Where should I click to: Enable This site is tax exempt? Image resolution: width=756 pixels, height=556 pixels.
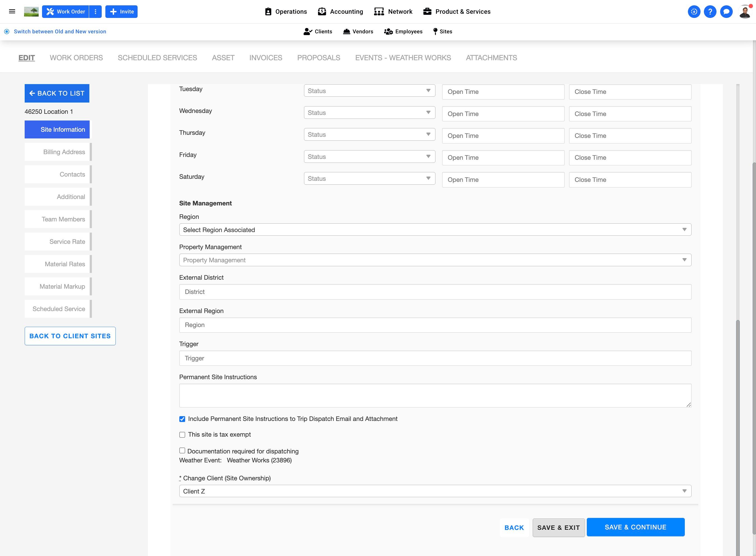click(x=182, y=435)
